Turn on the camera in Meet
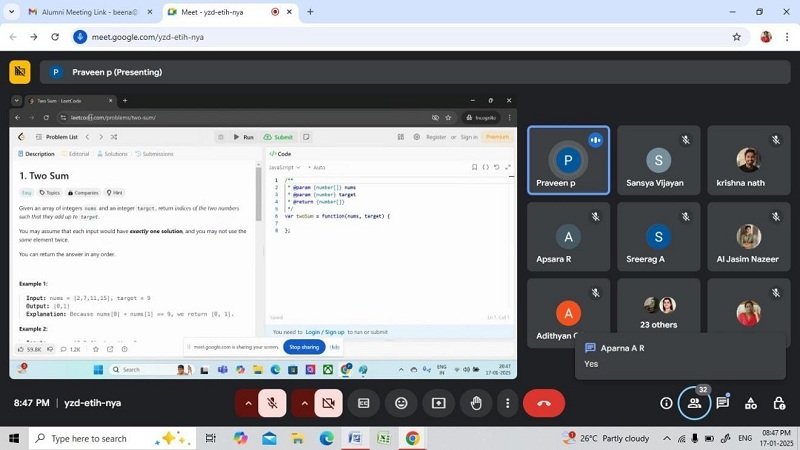Screen dimensions: 800x450 click(328, 403)
